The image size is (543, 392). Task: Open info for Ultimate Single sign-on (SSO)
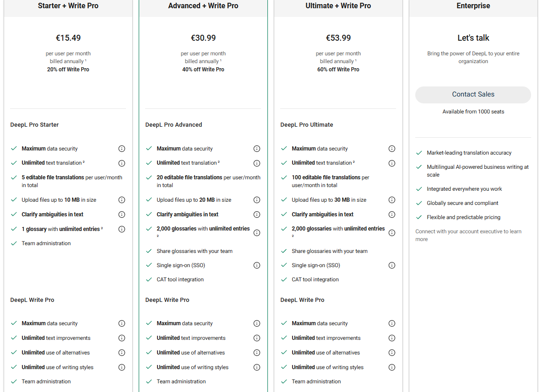coord(391,265)
